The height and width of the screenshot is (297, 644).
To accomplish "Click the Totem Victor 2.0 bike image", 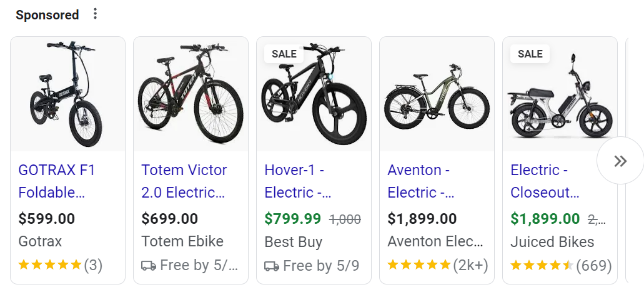I will pos(191,94).
